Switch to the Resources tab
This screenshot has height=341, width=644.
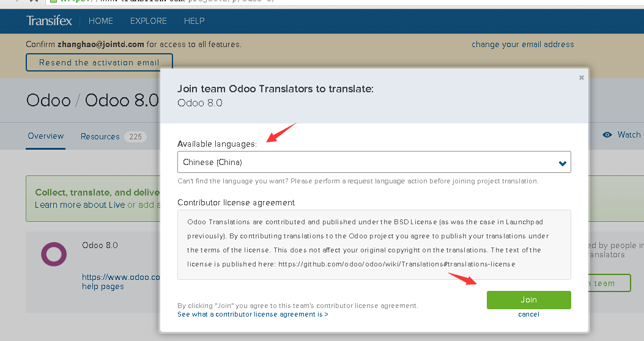(100, 136)
